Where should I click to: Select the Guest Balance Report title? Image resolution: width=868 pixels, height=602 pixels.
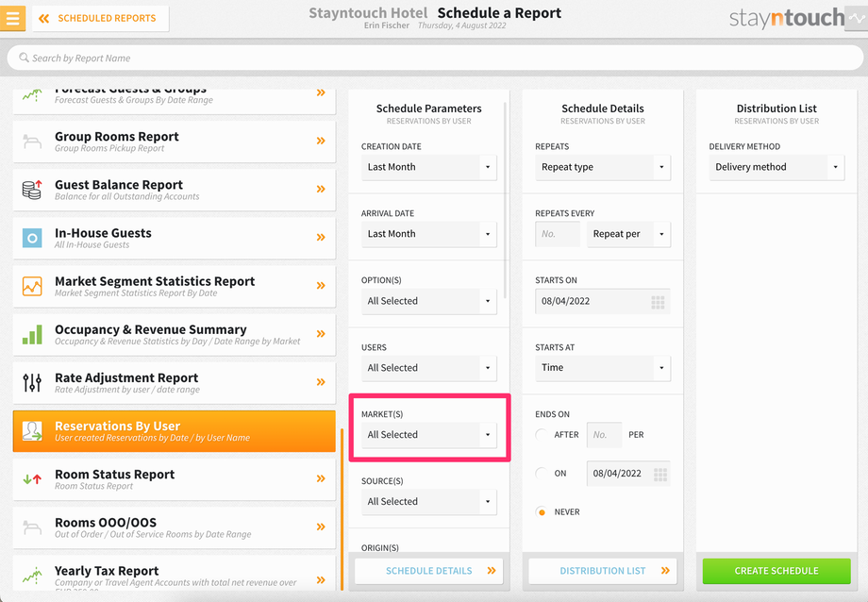click(119, 184)
